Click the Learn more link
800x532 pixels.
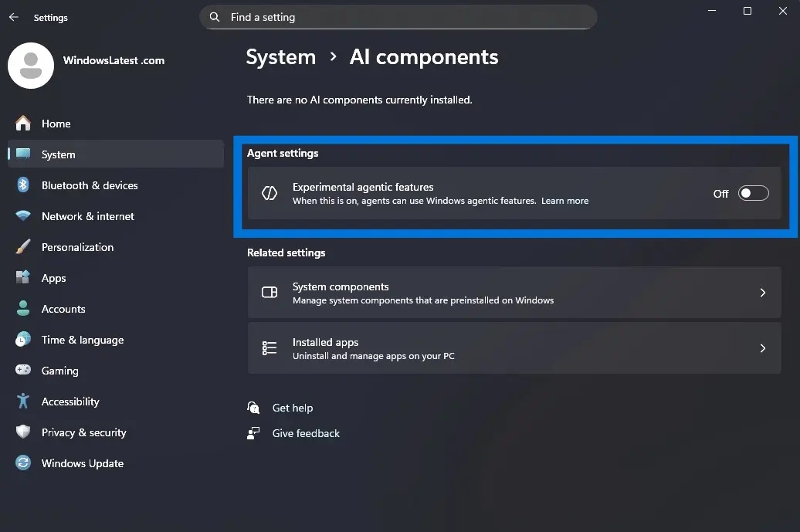tap(564, 201)
